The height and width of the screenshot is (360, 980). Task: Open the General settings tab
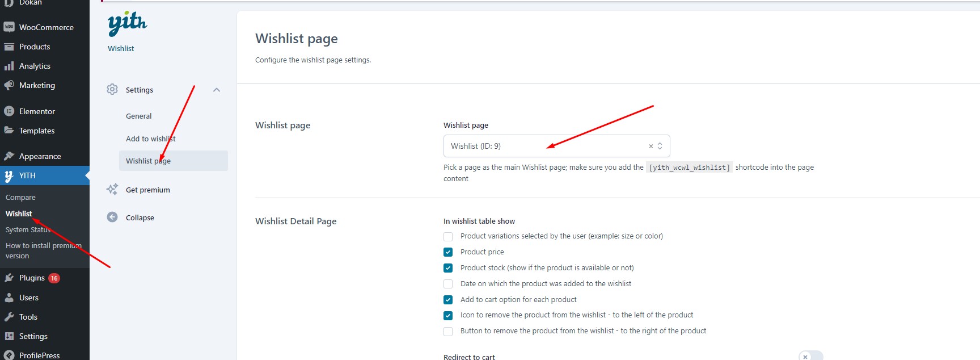[139, 116]
